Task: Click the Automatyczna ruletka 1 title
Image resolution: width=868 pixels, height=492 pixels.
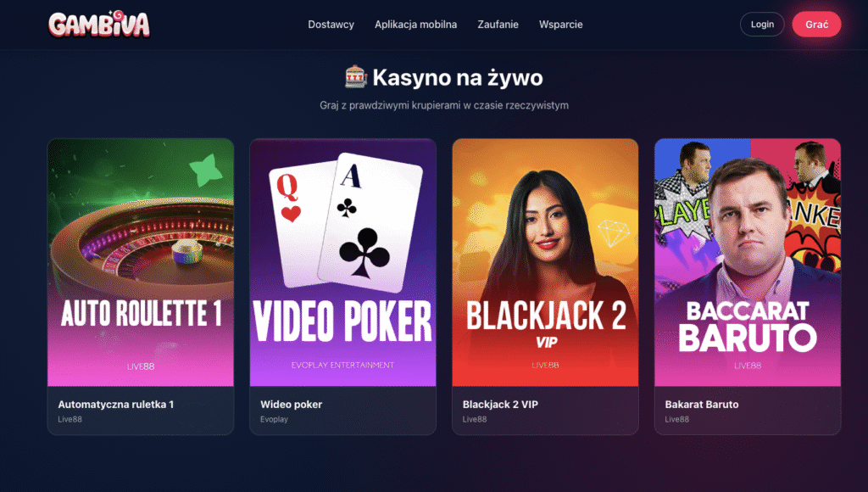Action: pos(115,405)
